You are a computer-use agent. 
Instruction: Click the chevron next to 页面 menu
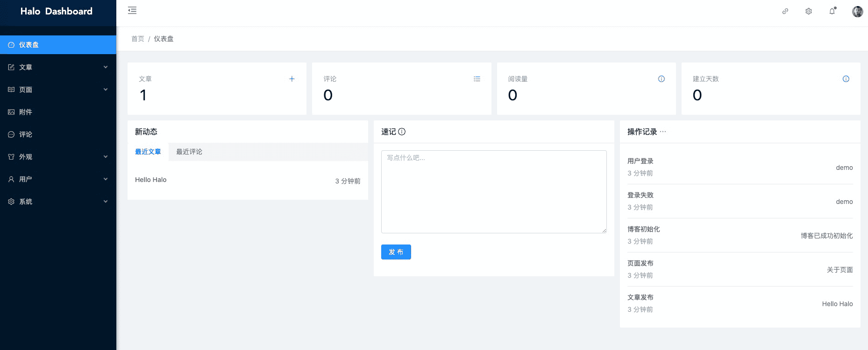tap(106, 90)
